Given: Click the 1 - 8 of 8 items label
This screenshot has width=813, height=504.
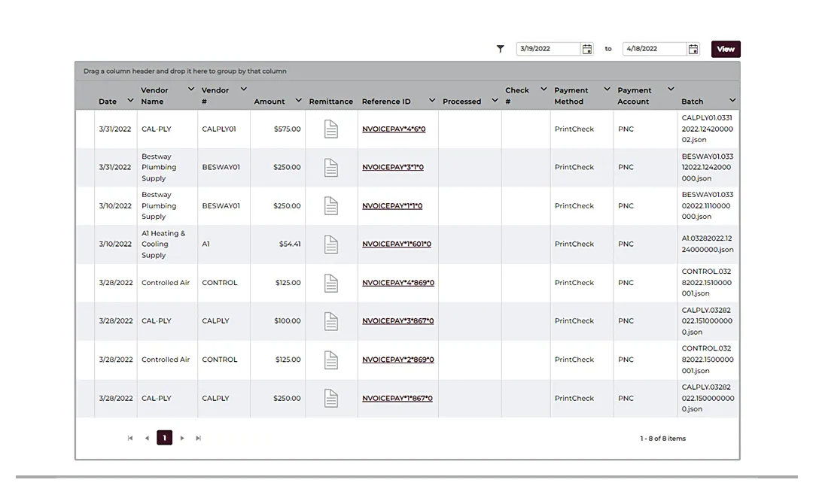Looking at the screenshot, I should [x=662, y=439].
